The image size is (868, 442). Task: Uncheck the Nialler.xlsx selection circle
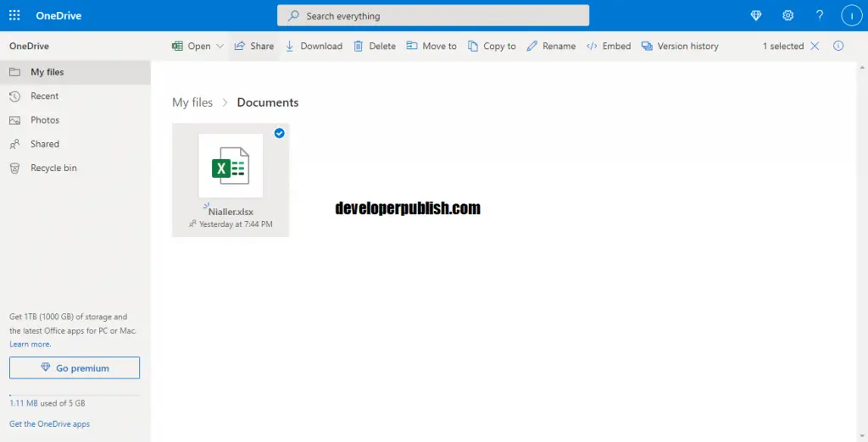(x=280, y=133)
